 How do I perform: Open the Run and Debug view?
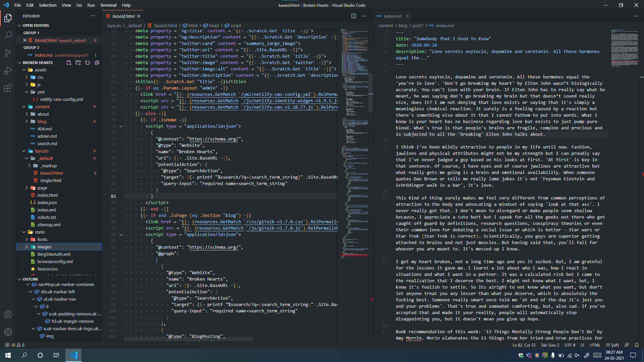pos(8,71)
